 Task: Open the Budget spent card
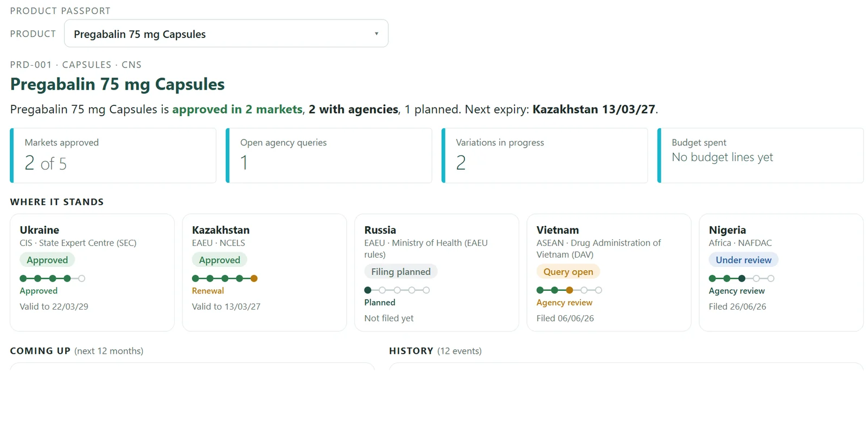click(x=761, y=156)
